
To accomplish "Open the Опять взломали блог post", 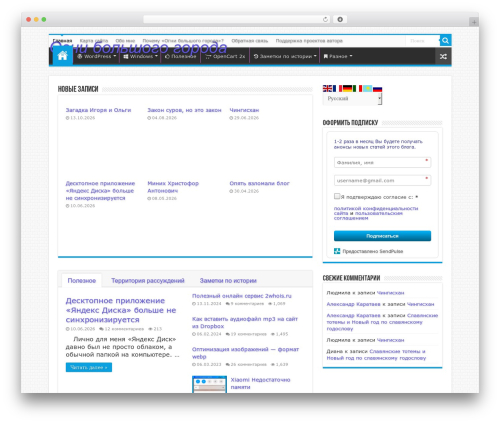I will click(x=259, y=183).
